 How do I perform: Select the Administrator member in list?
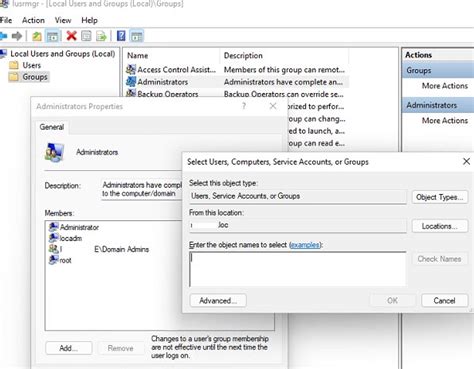74,227
